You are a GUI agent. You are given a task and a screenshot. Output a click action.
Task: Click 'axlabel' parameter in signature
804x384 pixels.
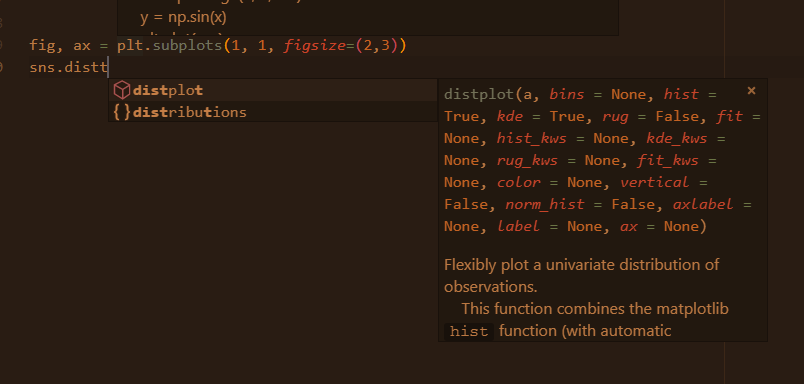pos(703,205)
